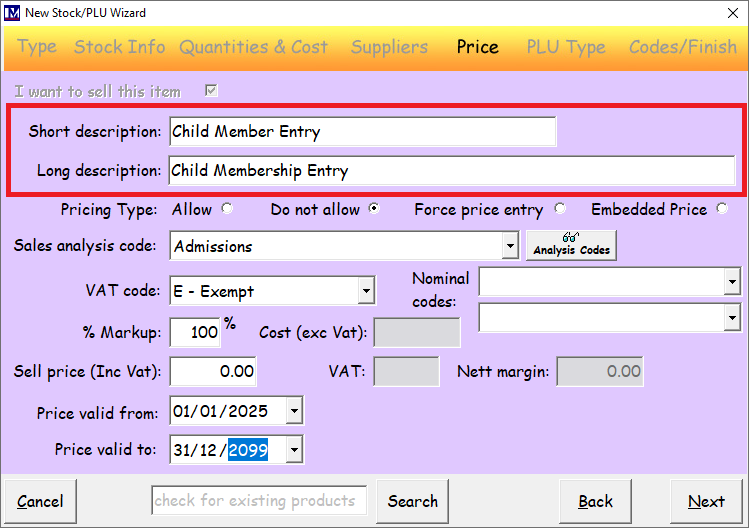Click the 01/01/2025 date value
The image size is (754, 531).
(x=220, y=411)
